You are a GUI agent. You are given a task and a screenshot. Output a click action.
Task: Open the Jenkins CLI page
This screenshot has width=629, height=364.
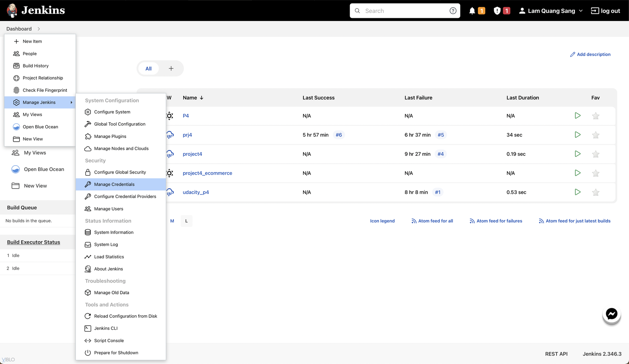click(x=106, y=328)
